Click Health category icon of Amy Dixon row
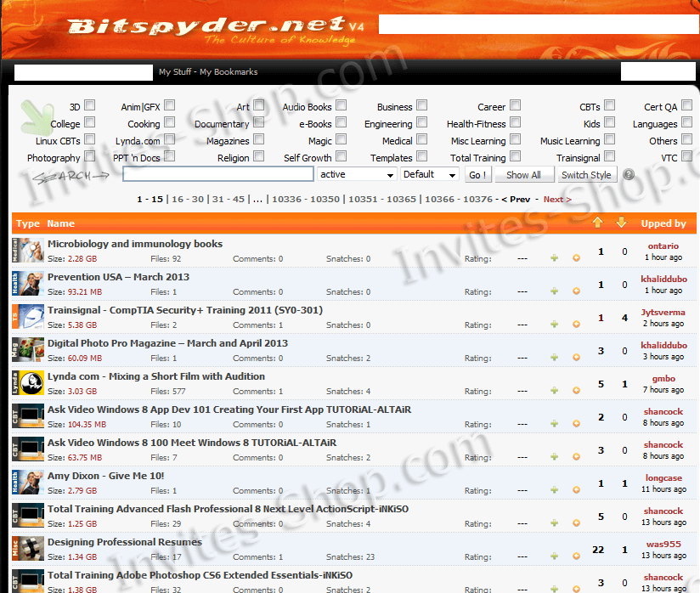Screen dimensions: 700x593 coord(28,482)
